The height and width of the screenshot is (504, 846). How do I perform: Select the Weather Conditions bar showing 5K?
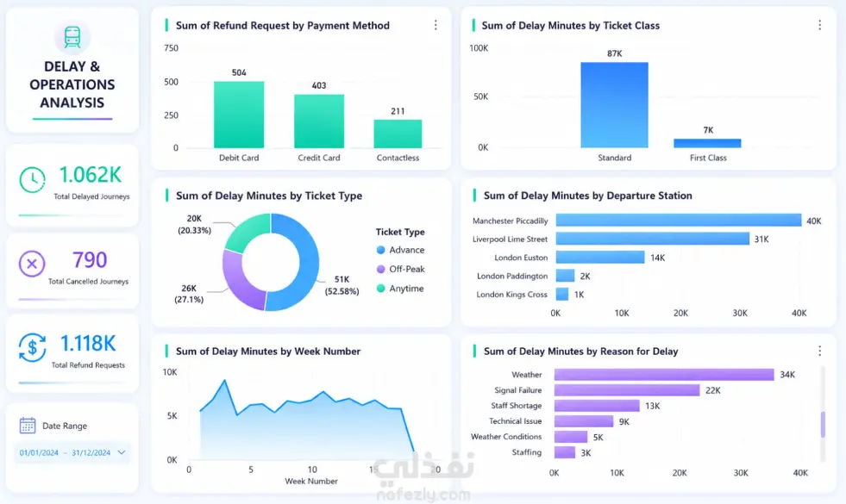coord(571,437)
